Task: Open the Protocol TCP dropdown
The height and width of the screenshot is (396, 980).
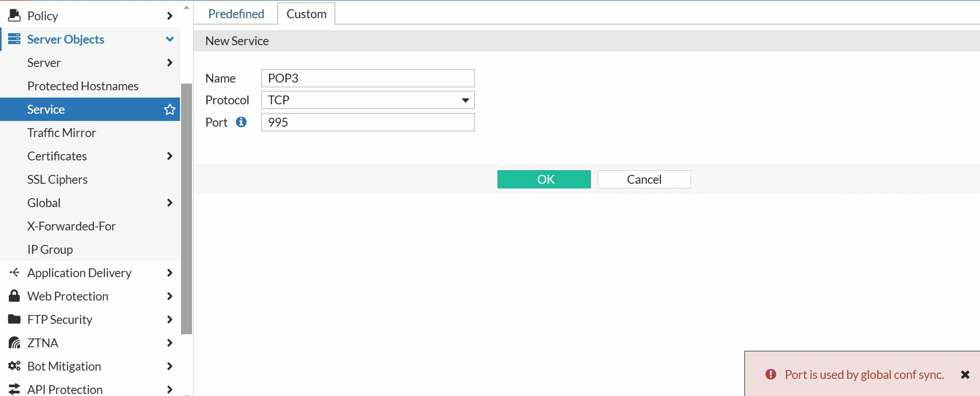Action: click(368, 100)
